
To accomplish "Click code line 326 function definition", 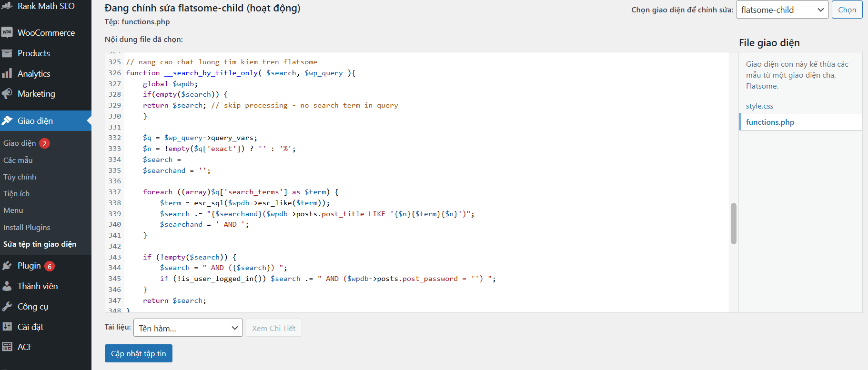I will tap(241, 73).
